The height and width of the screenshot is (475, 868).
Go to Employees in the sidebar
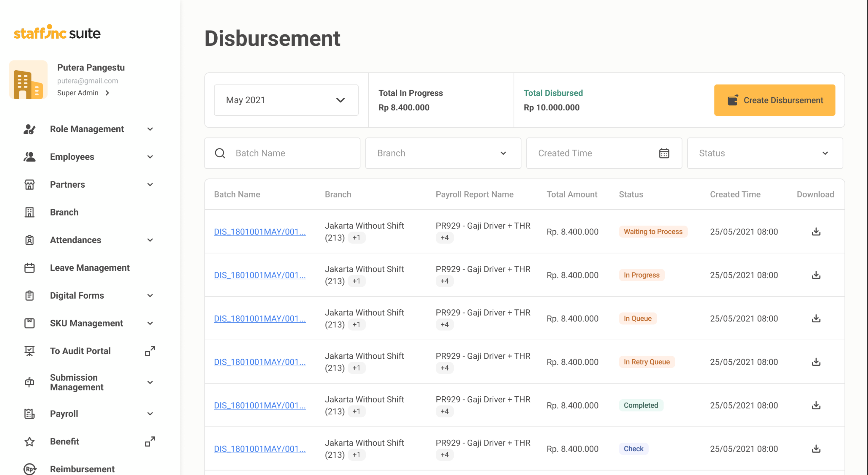[x=72, y=157]
